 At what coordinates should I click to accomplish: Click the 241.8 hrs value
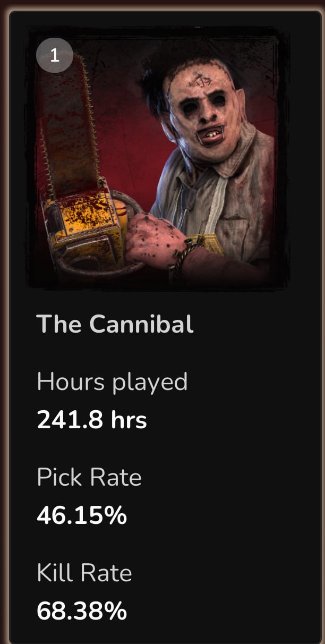[92, 420]
